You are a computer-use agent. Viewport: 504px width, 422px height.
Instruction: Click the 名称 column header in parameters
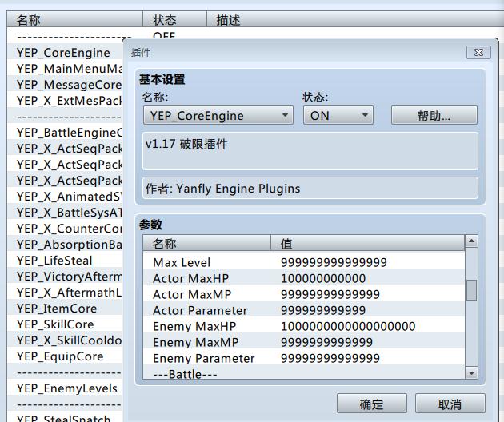pyautogui.click(x=207, y=244)
